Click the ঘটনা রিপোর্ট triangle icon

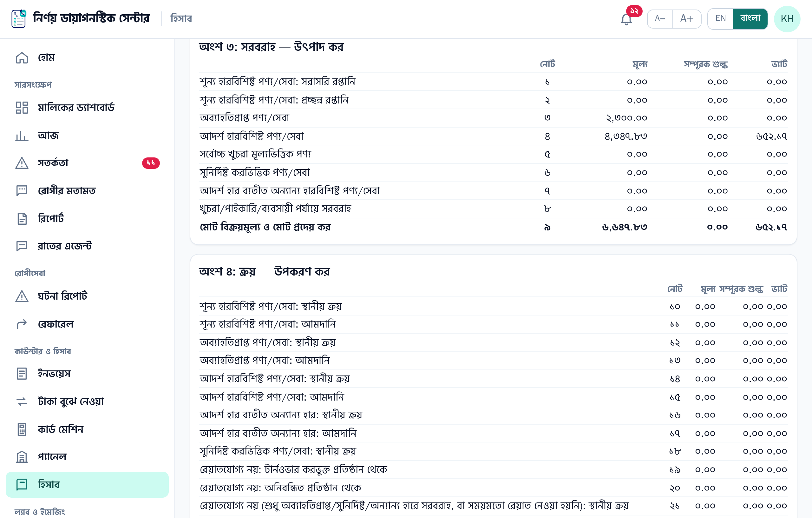click(x=22, y=296)
